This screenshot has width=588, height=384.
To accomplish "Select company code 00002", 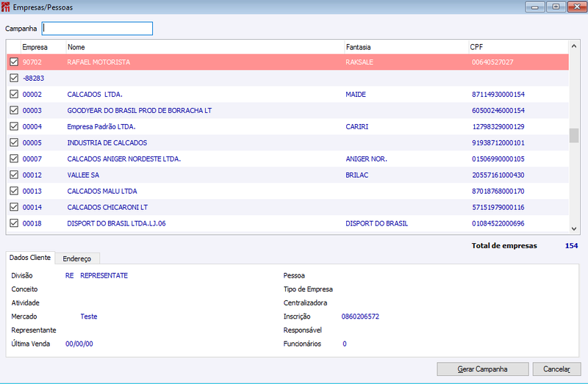I will click(x=32, y=95).
